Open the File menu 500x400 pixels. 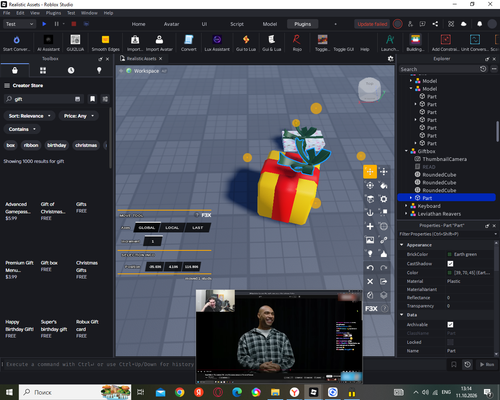pyautogui.click(x=7, y=13)
